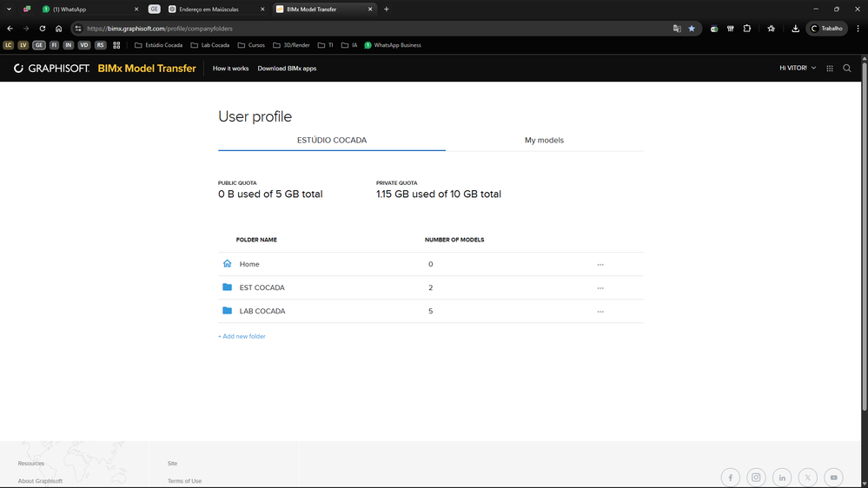Open the tab search dropdown arrow
This screenshot has height=488, width=868.
click(x=9, y=9)
